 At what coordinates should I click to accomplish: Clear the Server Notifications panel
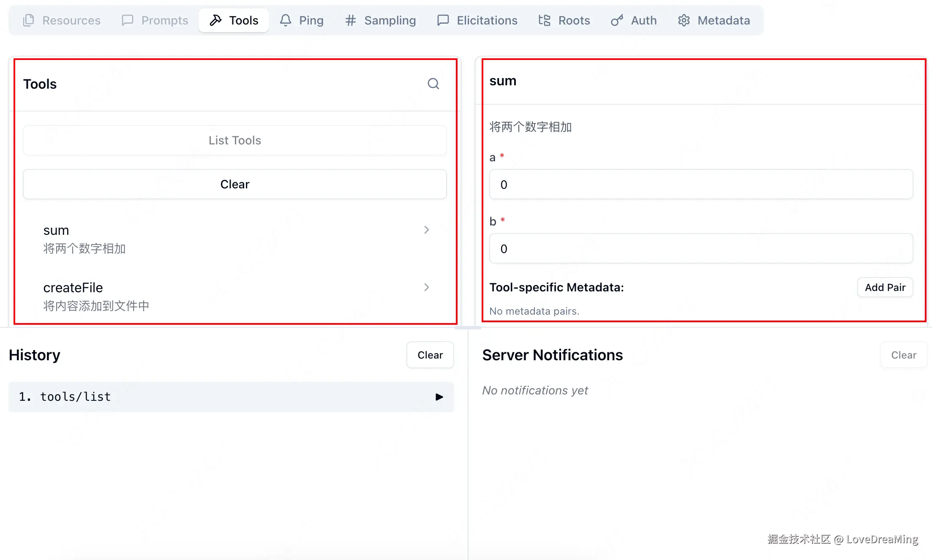pyautogui.click(x=903, y=355)
